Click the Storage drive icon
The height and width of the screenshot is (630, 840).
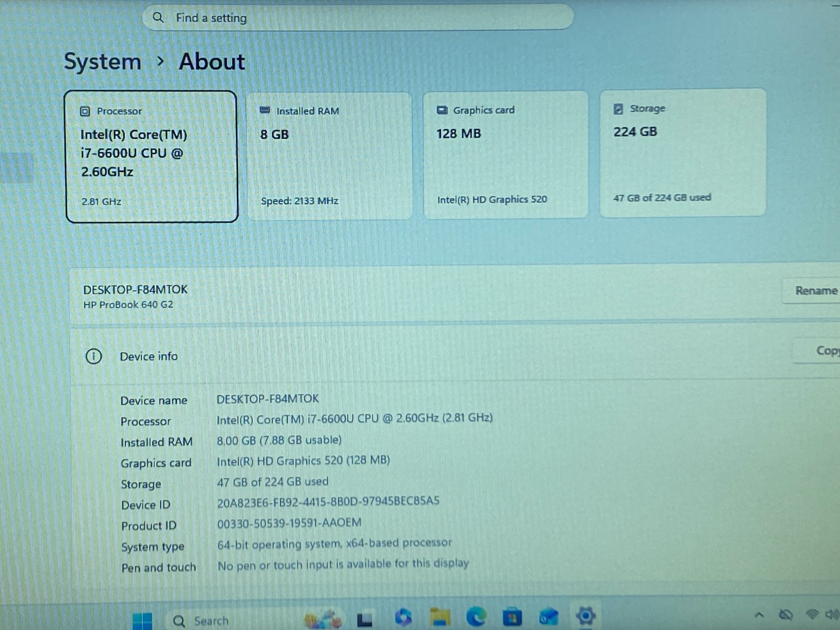coord(618,109)
